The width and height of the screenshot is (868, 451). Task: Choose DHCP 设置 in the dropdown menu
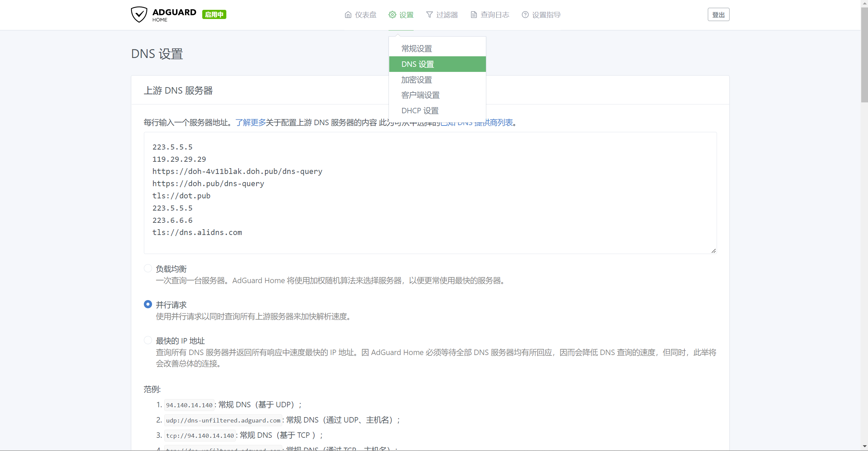pos(420,111)
